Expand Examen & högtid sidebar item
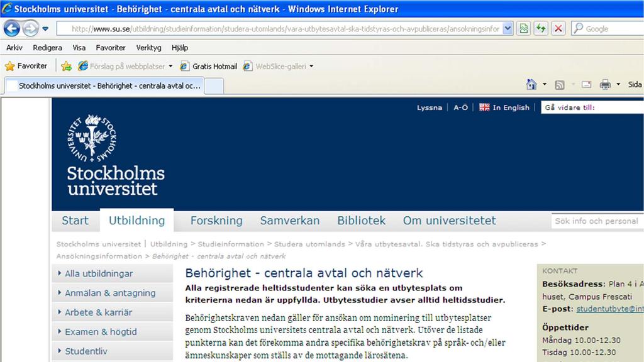Image resolution: width=644 pixels, height=362 pixels. [x=112, y=332]
